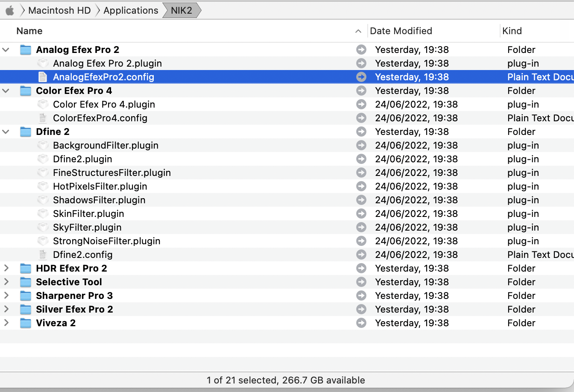Expand the HDR Efex Pro 2 folder
Image resolution: width=574 pixels, height=392 pixels.
(x=6, y=268)
